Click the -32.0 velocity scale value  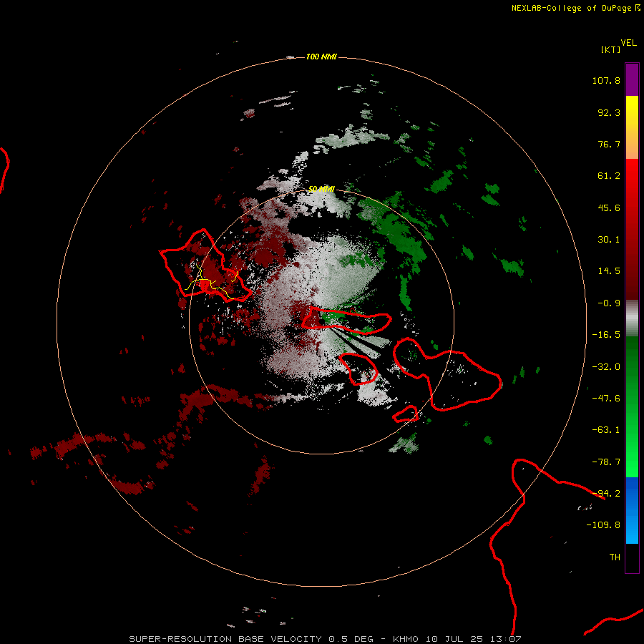point(606,367)
